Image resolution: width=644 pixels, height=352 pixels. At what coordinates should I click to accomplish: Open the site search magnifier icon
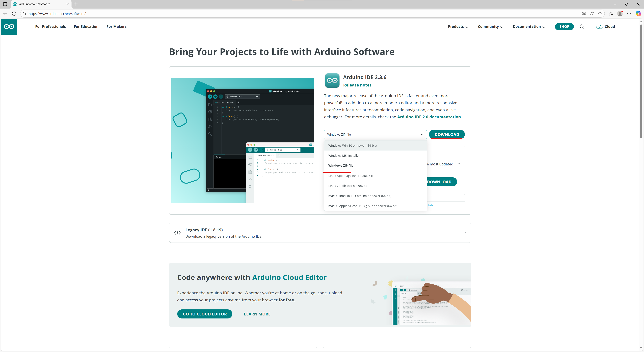pos(582,27)
